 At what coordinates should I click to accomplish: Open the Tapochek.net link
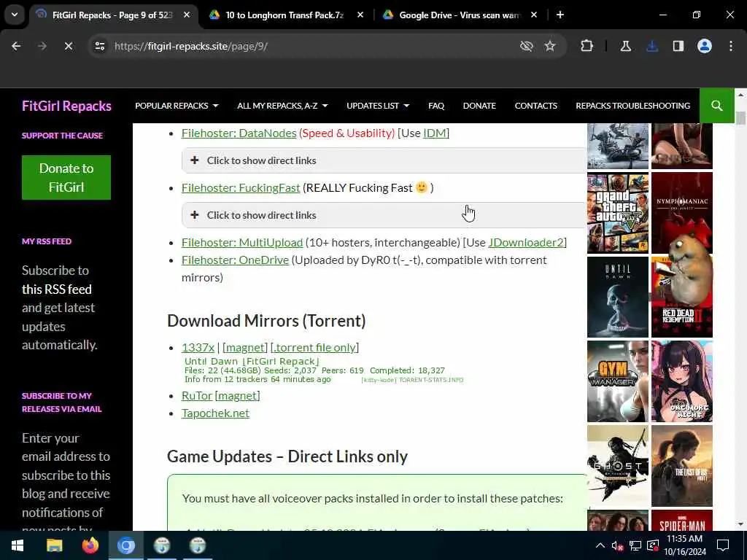click(215, 413)
